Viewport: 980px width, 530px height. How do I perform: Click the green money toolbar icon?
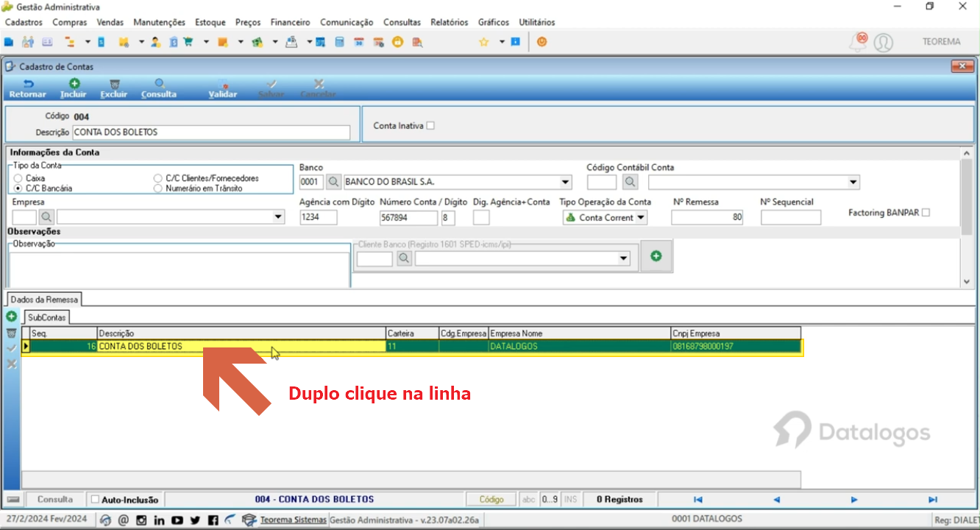tap(257, 42)
